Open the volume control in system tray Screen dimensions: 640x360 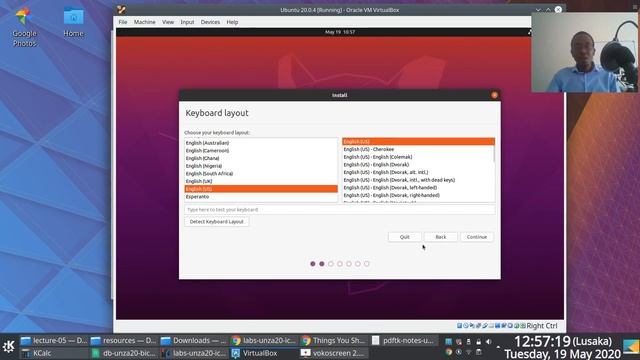(489, 342)
